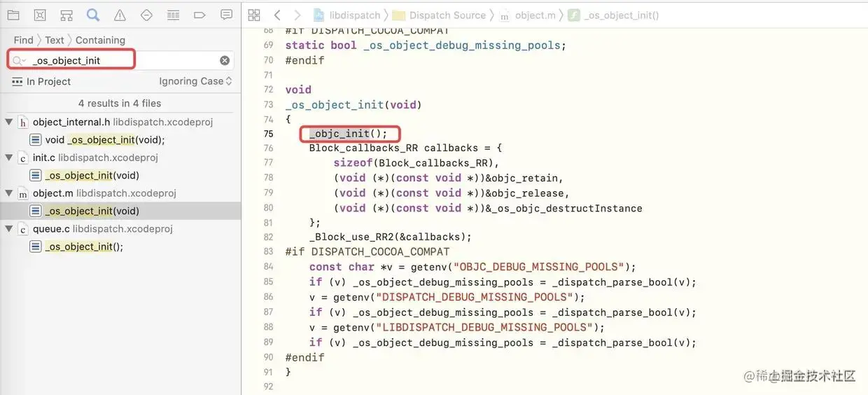
Task: Collapse object.m results group
Action: click(x=9, y=193)
